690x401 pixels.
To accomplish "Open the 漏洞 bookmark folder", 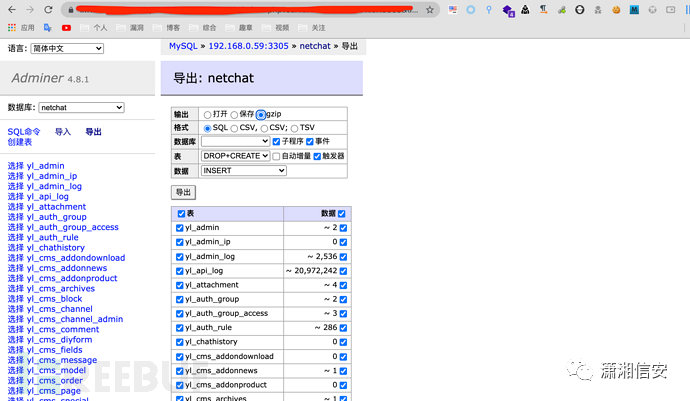I will point(130,28).
